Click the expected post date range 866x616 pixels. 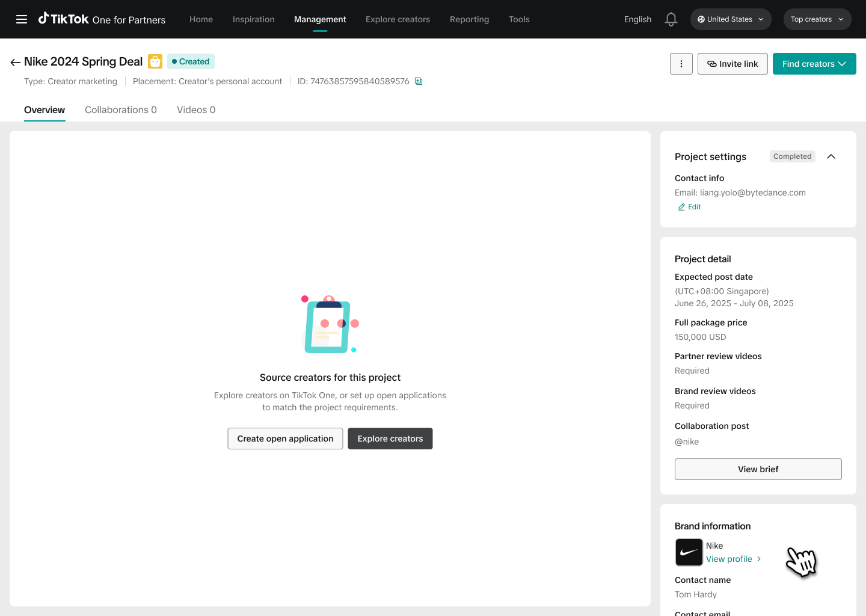pos(734,303)
